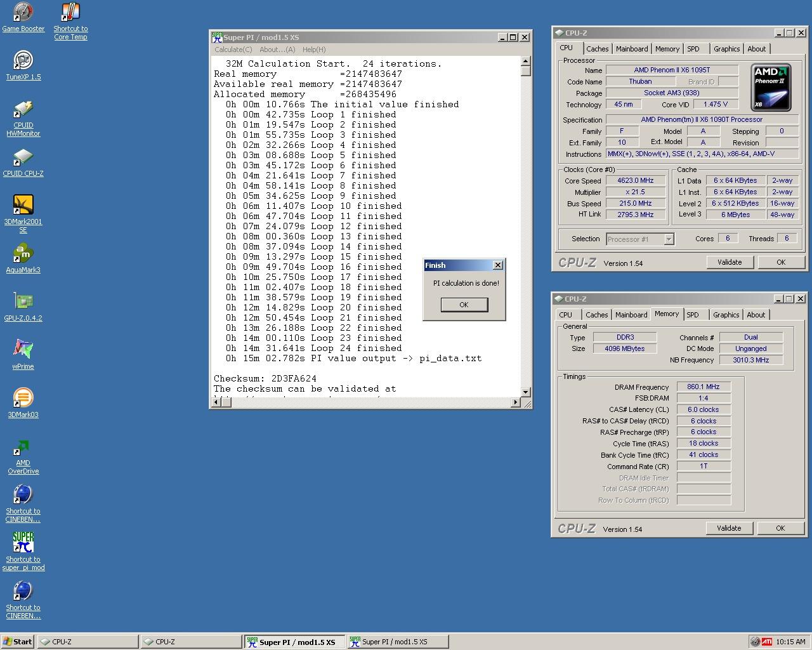Open first Shortcut to CINEBENCH icon above super_pi
The height and width of the screenshot is (650, 812).
coord(23,504)
